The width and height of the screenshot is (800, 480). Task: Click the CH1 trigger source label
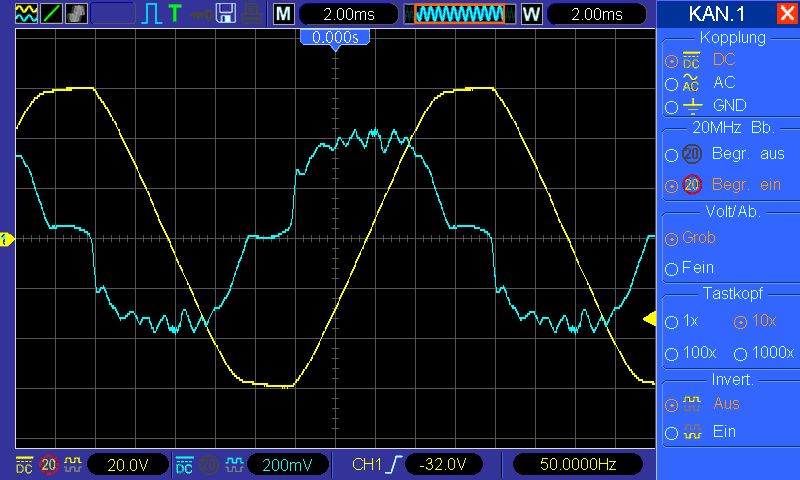point(367,464)
